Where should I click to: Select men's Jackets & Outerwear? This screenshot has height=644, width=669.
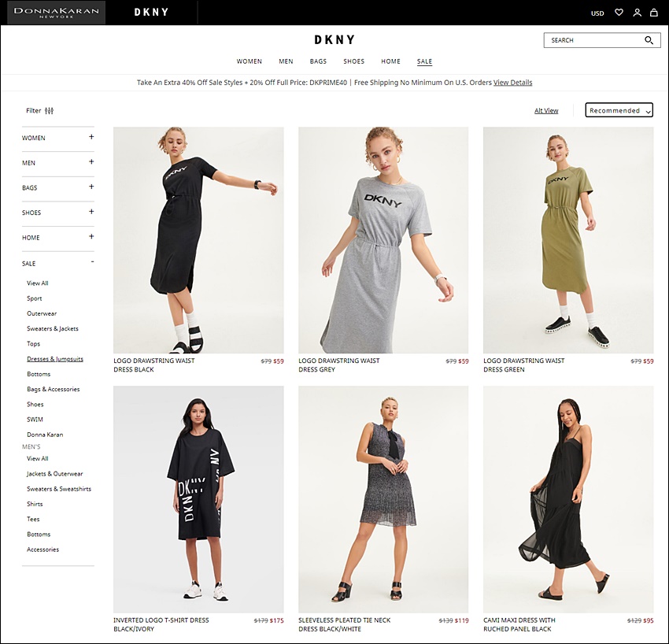pos(54,474)
